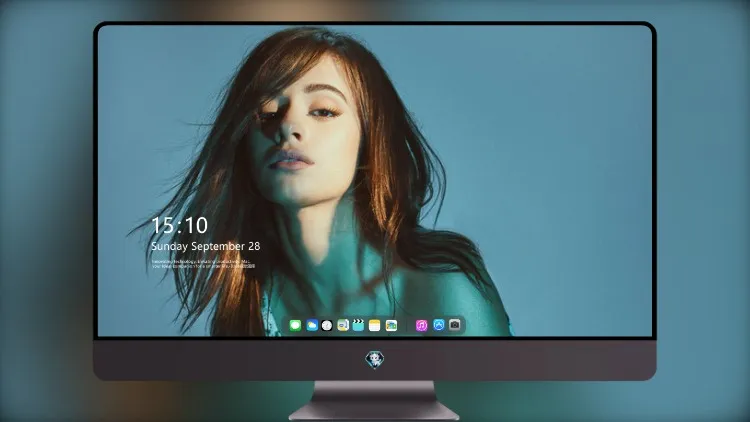The image size is (750, 422).
Task: Open the photo gallery app in the dock
Action: (x=391, y=325)
